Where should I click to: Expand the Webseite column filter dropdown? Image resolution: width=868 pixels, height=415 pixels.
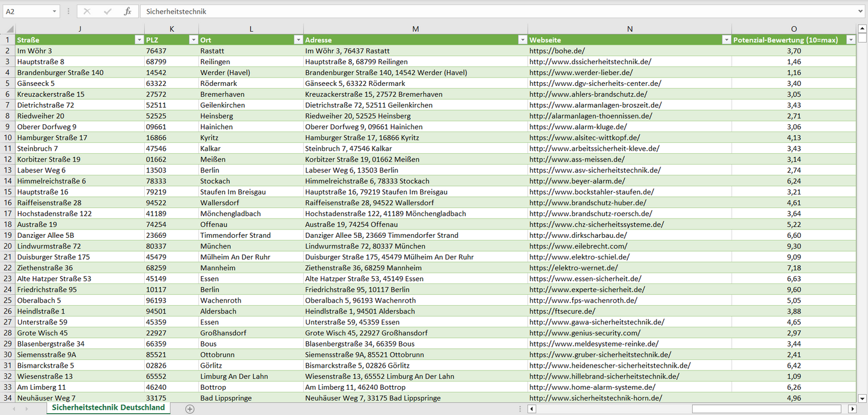pyautogui.click(x=725, y=40)
